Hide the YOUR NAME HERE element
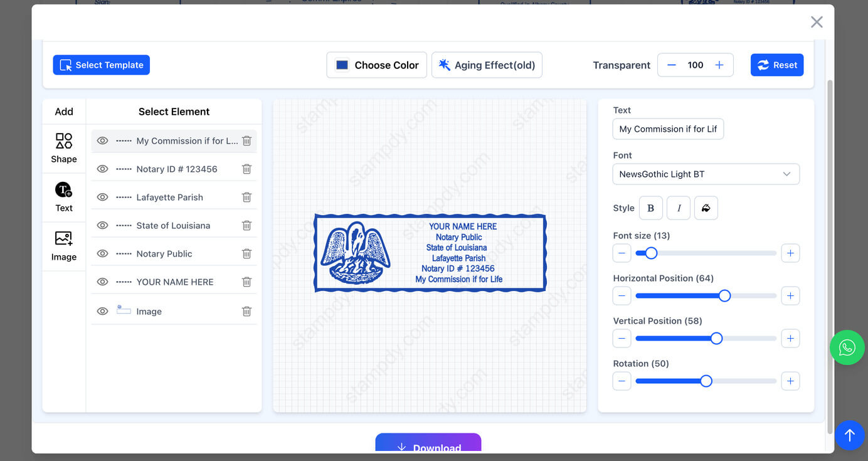Viewport: 868px width, 461px height. 102,282
